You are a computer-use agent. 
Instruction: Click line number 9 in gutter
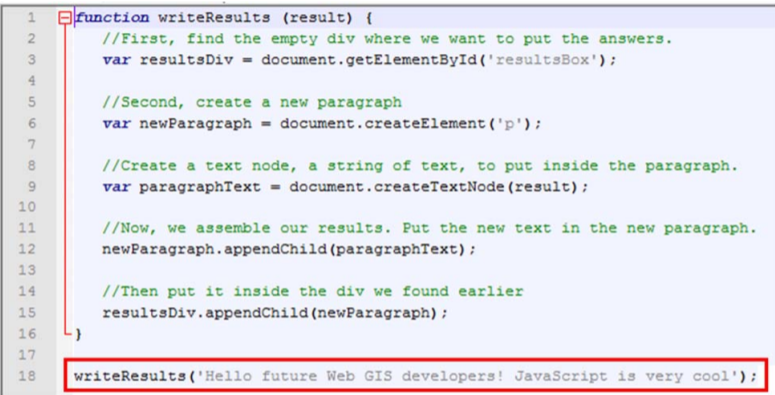pos(31,186)
